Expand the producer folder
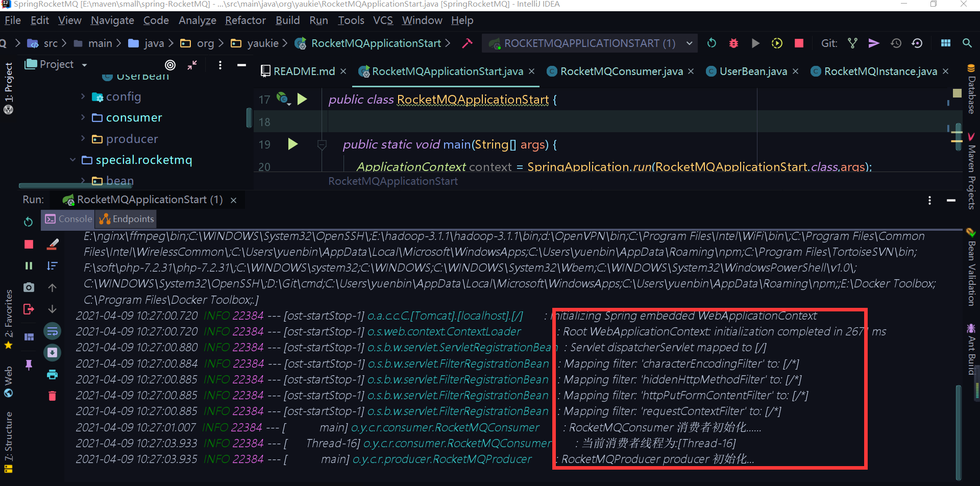This screenshot has width=980, height=486. (x=83, y=138)
